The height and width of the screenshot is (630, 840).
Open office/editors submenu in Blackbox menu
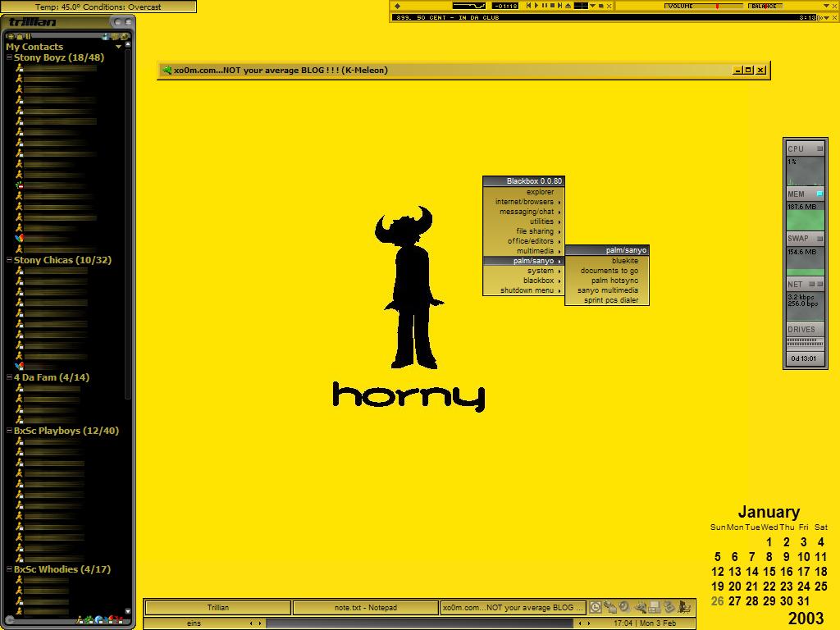(523, 241)
